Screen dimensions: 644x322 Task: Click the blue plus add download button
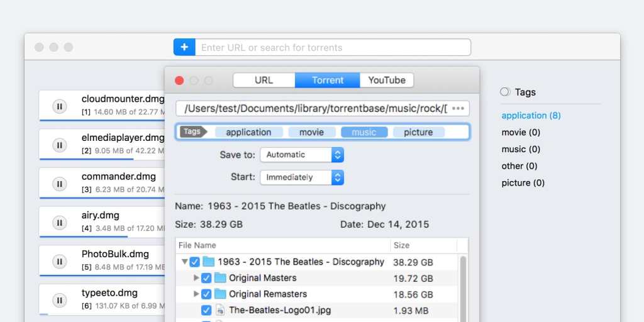coord(184,47)
